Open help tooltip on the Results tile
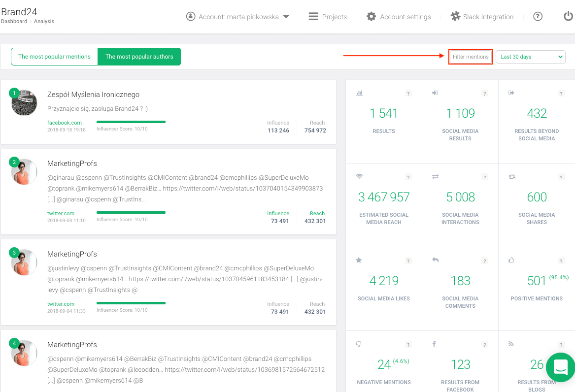The image size is (575, 392). (x=408, y=94)
